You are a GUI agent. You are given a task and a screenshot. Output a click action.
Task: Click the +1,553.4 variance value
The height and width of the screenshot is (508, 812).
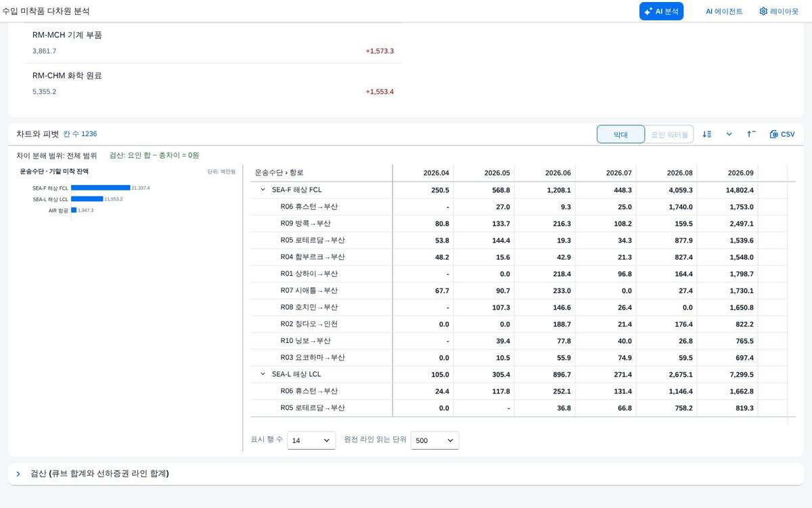click(380, 92)
